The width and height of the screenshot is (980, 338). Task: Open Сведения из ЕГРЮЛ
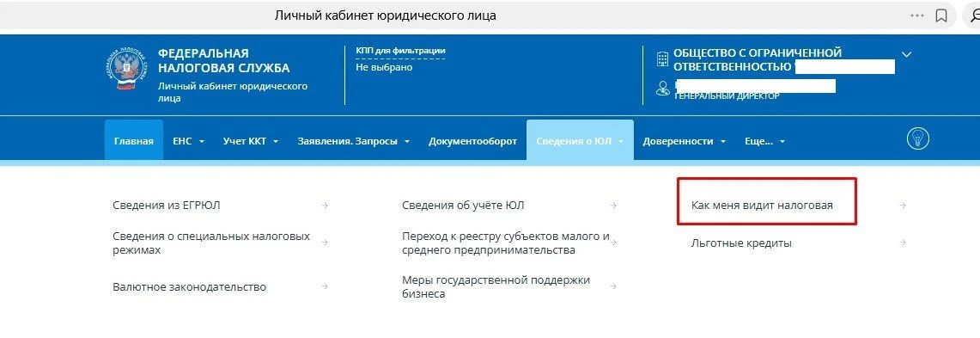tap(167, 206)
